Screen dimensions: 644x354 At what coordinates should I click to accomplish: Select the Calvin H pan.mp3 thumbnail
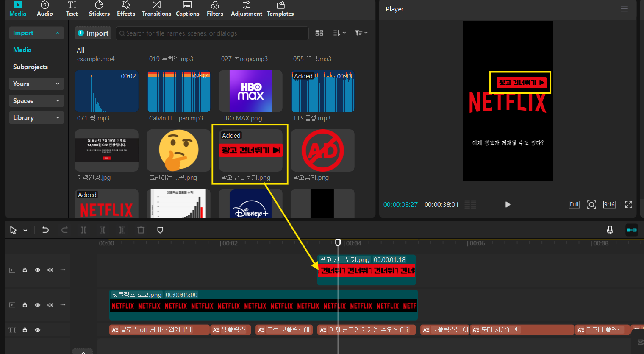click(x=179, y=91)
